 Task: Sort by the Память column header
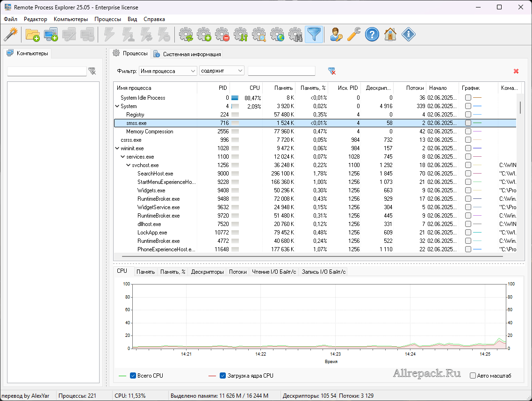pyautogui.click(x=279, y=88)
